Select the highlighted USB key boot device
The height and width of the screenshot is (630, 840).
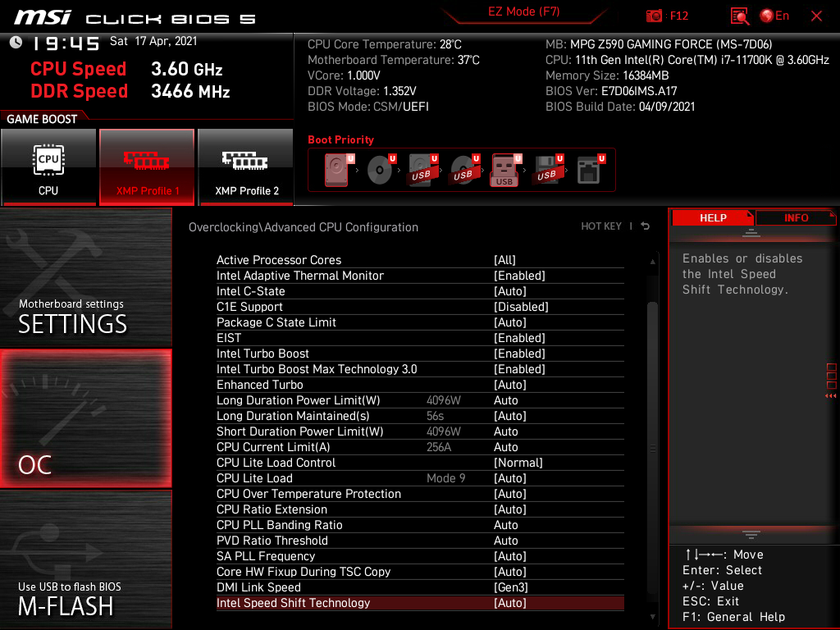(505, 170)
